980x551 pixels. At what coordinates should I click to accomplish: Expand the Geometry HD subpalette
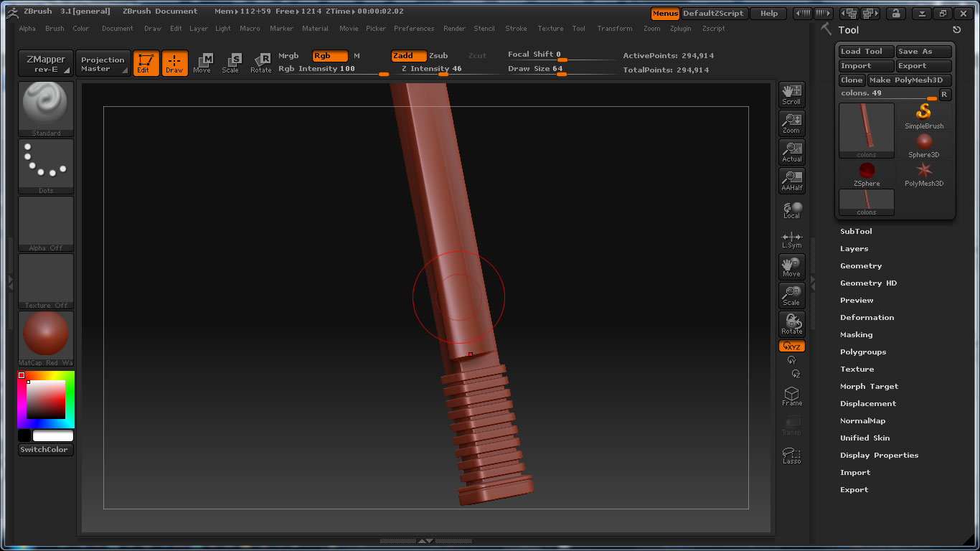868,283
